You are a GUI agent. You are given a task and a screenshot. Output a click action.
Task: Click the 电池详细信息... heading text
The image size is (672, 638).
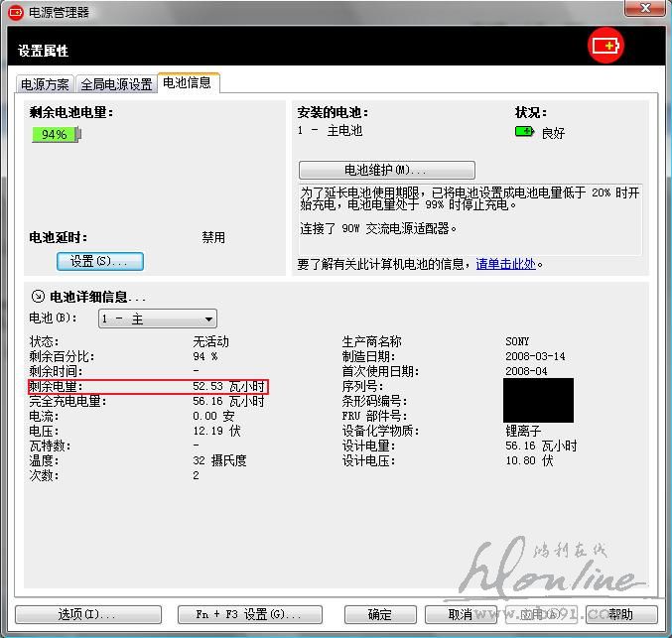(x=97, y=297)
